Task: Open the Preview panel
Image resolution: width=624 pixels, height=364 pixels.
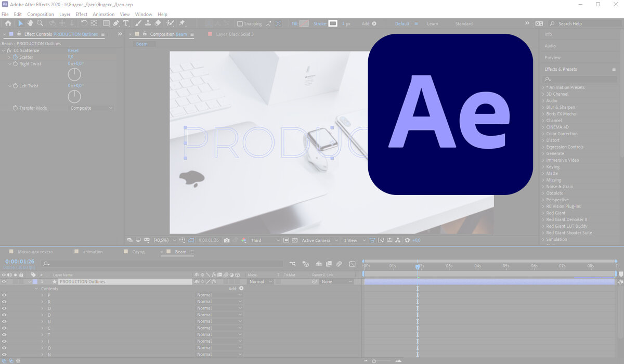Action: 553,58
